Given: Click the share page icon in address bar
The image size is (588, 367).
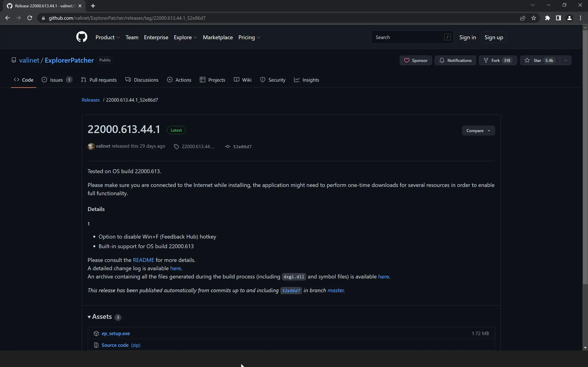Looking at the screenshot, I should click(x=522, y=18).
